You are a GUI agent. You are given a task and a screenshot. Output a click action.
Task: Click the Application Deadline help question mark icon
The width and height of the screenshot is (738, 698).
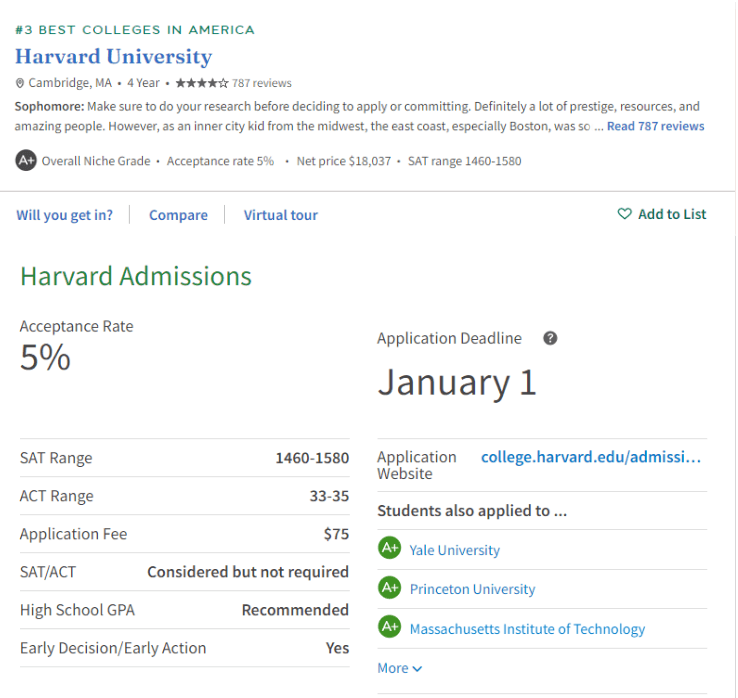[550, 338]
